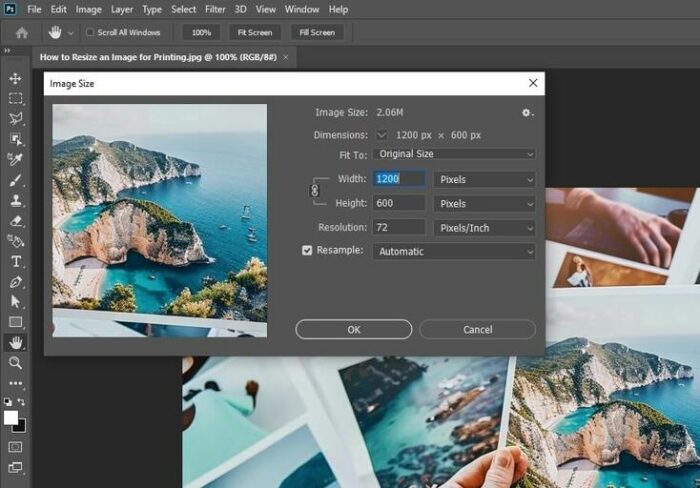The image size is (700, 488).
Task: Toggle Quick Mask mode icon
Action: point(15,447)
